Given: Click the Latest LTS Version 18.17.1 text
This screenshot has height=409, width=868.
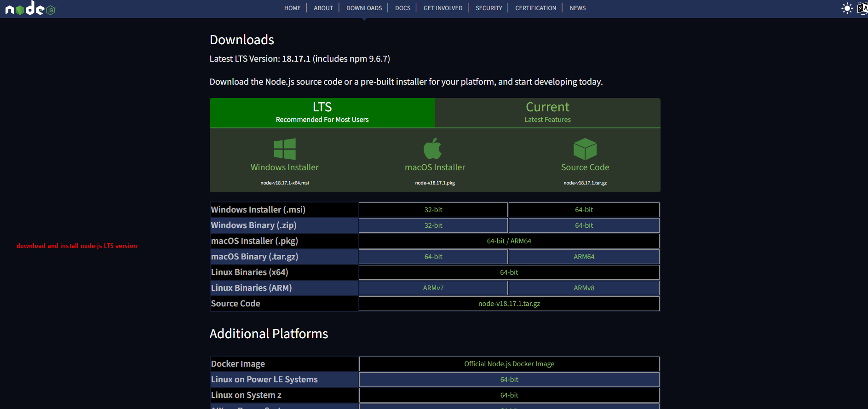Looking at the screenshot, I should 300,59.
